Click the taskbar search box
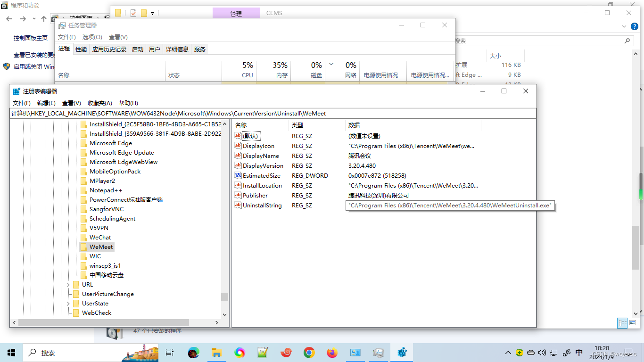The image size is (644, 362). (90, 353)
